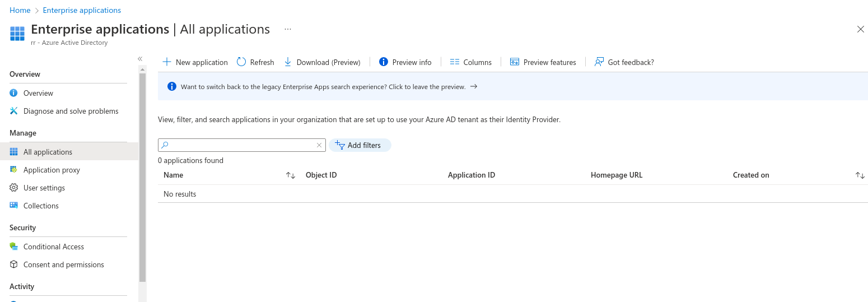Click the Refresh circular arrow icon
The width and height of the screenshot is (868, 302).
[x=241, y=62]
